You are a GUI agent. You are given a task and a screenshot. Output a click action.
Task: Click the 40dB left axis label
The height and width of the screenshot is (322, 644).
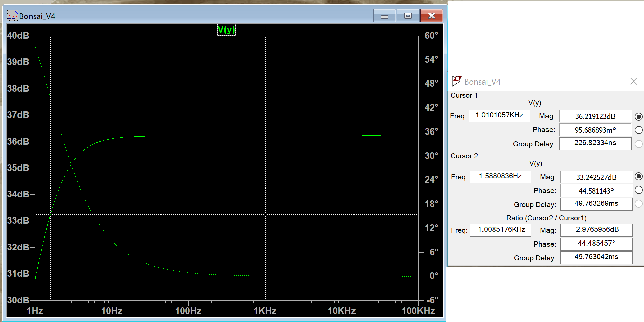click(18, 35)
